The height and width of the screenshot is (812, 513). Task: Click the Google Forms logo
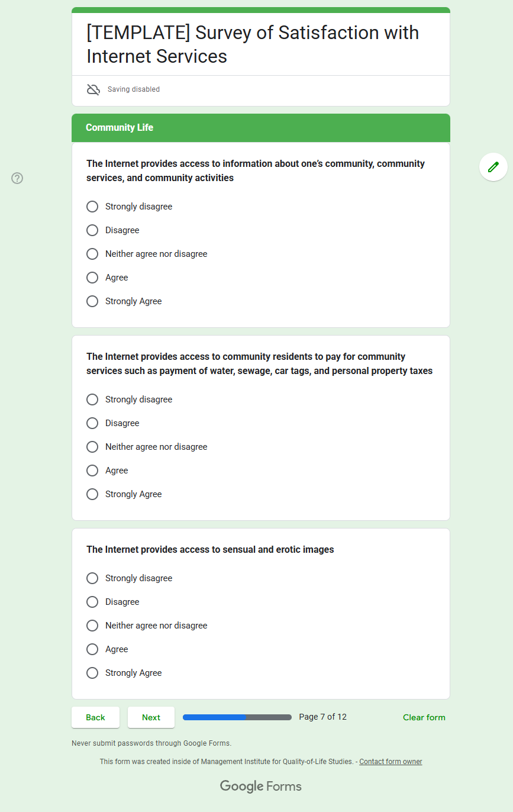click(x=260, y=786)
